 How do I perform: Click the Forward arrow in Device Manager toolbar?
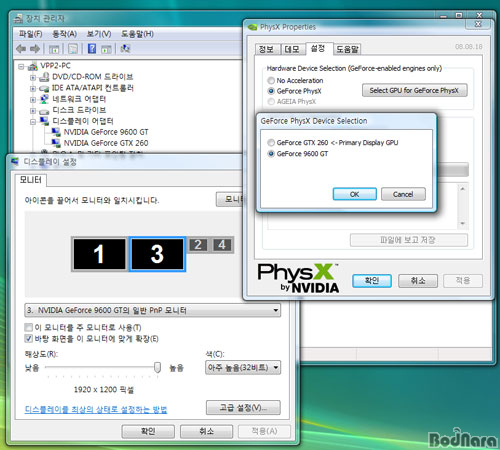[35, 49]
